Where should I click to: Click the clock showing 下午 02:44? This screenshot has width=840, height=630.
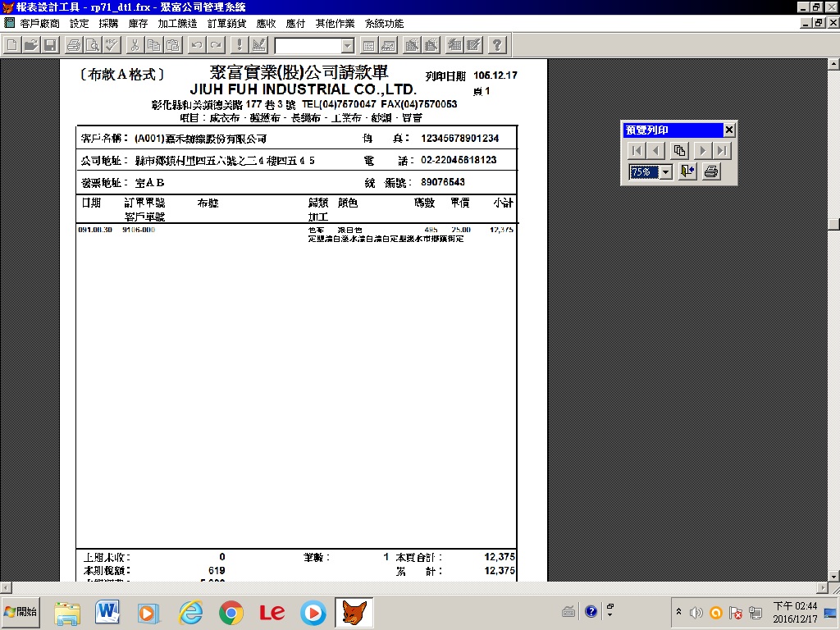tap(795, 606)
